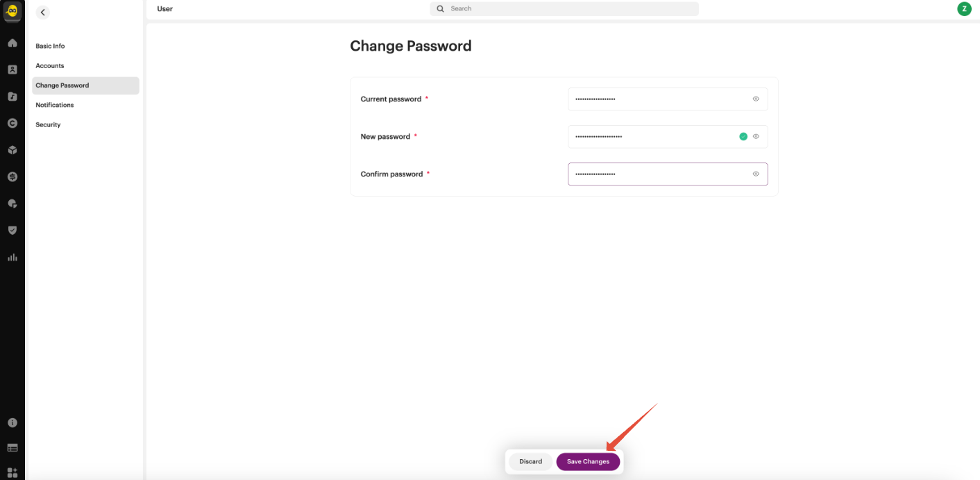
Task: Switch to the Security section
Action: [x=48, y=125]
